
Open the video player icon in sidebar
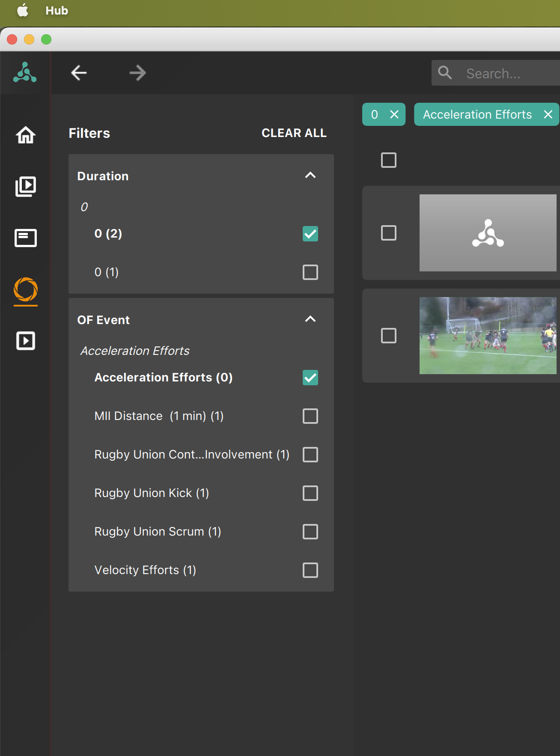tap(26, 341)
